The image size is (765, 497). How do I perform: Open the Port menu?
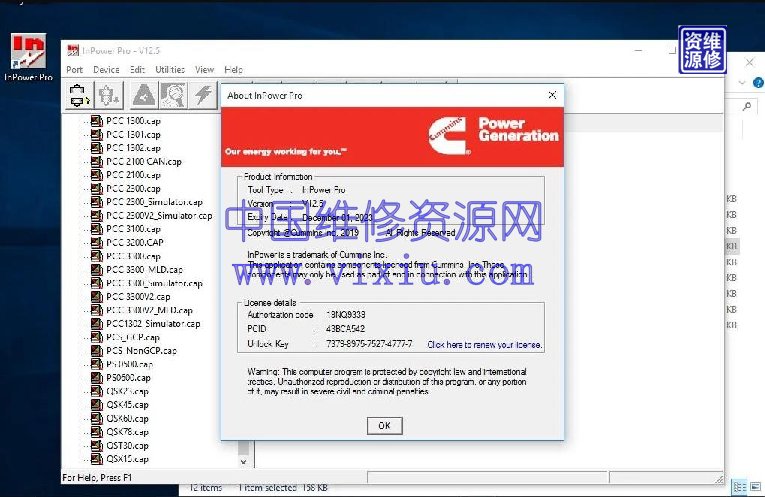tap(75, 70)
